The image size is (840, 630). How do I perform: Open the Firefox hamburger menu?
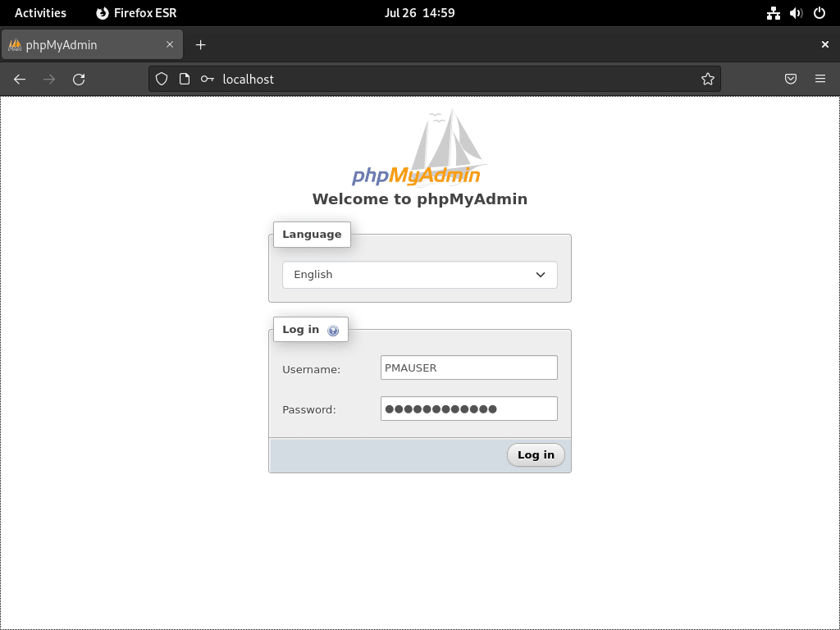point(819,79)
